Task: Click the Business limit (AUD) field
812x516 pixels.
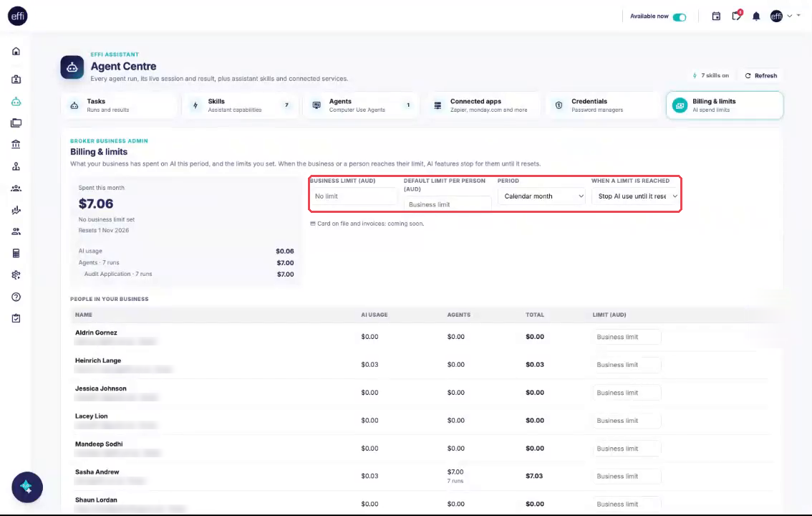Action: pyautogui.click(x=353, y=196)
